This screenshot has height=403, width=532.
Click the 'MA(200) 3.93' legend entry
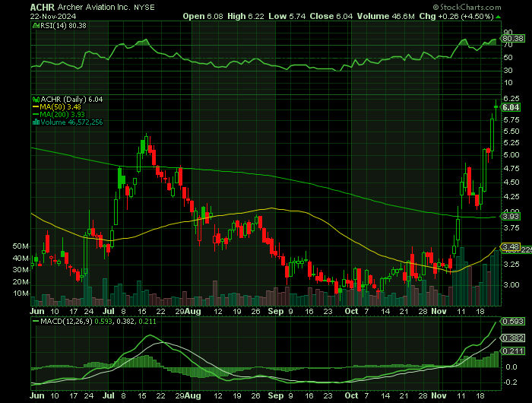(x=62, y=114)
